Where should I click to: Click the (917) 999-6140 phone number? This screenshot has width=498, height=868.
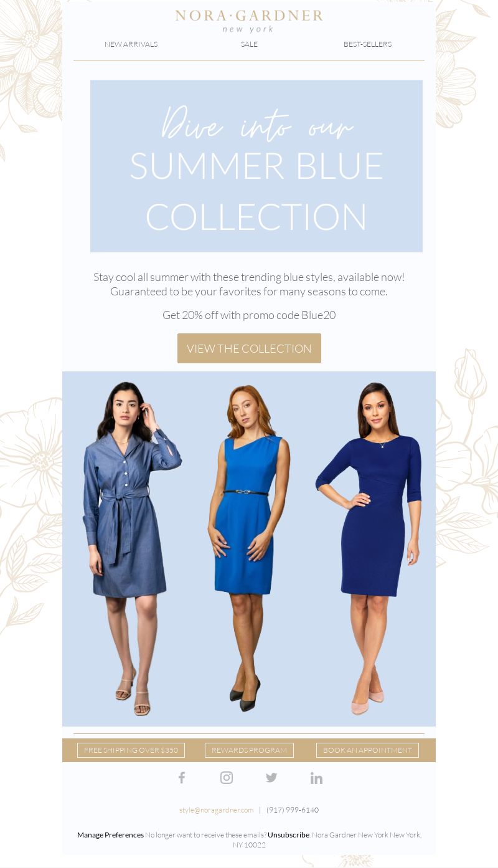[x=293, y=810]
